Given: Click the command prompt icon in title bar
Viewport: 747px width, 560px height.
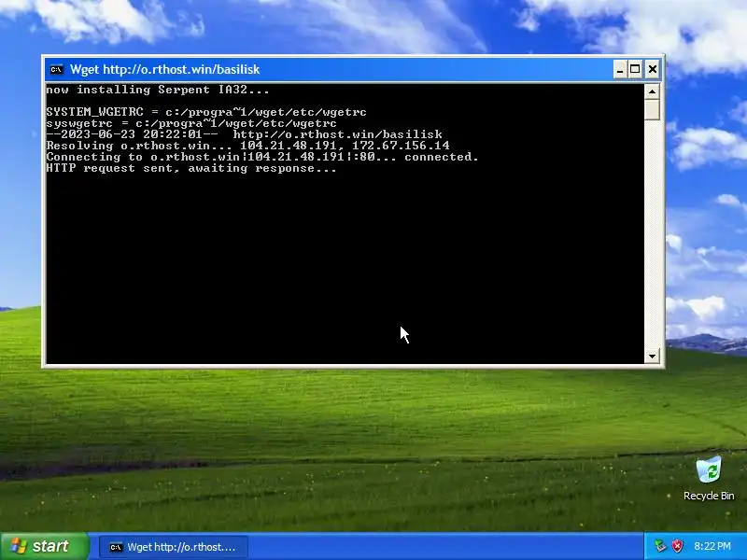Looking at the screenshot, I should (x=57, y=69).
